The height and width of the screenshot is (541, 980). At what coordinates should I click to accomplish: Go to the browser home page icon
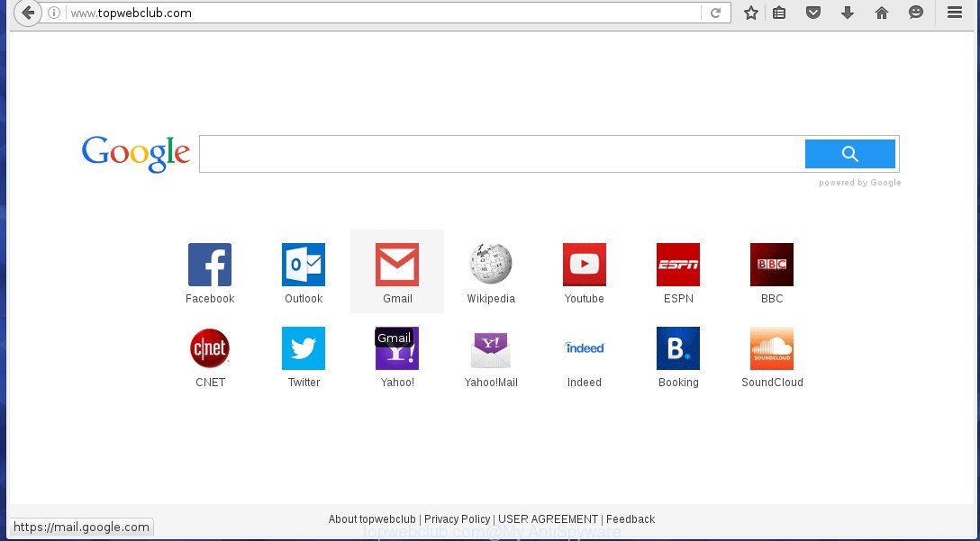882,13
